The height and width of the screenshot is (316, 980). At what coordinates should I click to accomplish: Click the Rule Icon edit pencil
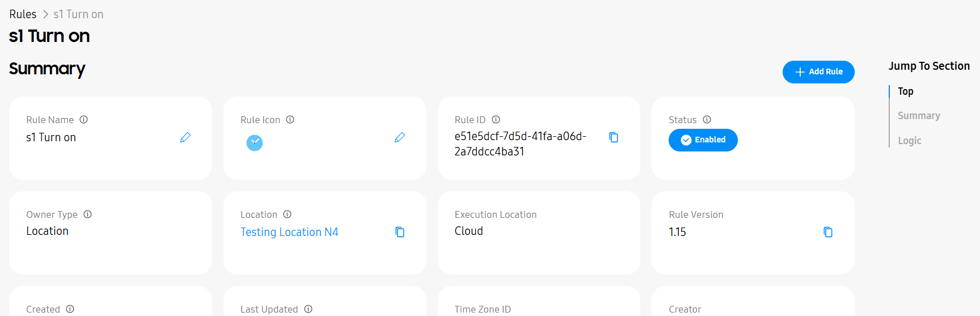pos(400,137)
